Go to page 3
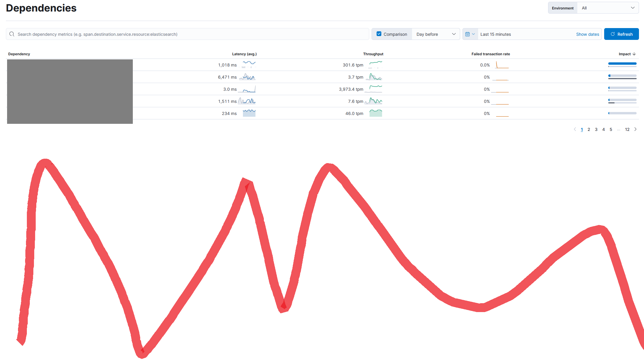 click(596, 129)
